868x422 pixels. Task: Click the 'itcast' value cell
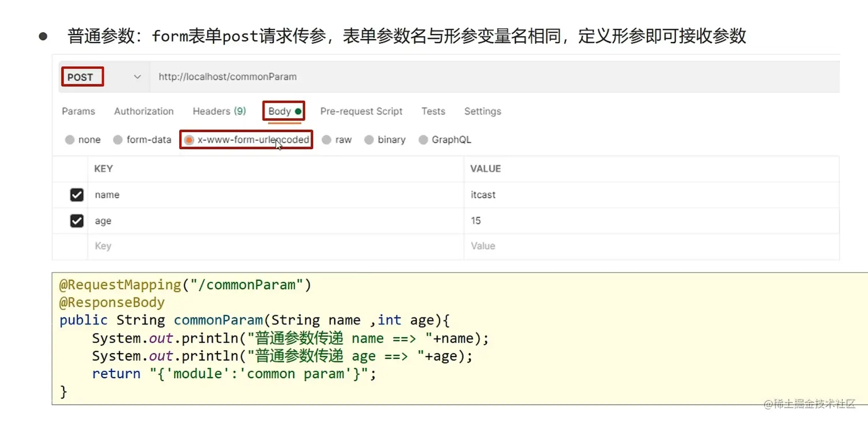tap(652, 195)
